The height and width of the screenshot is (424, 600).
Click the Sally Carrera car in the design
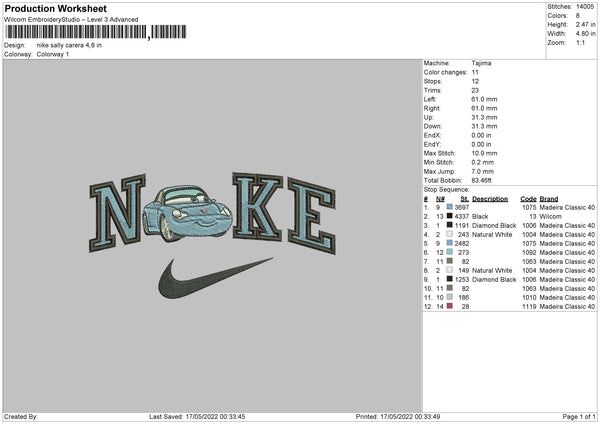click(187, 213)
